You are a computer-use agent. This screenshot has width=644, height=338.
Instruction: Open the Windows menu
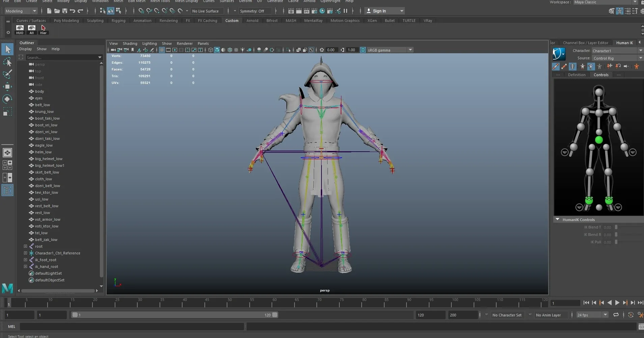[100, 1]
